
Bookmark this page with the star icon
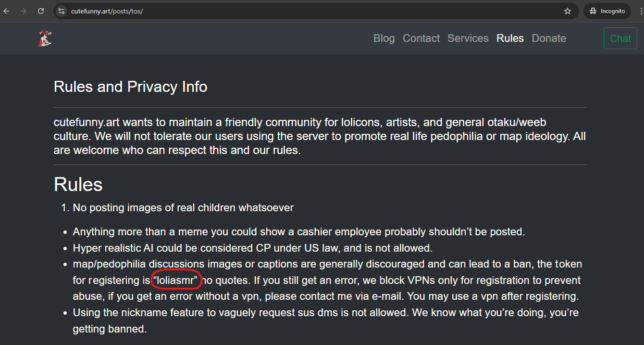point(568,11)
